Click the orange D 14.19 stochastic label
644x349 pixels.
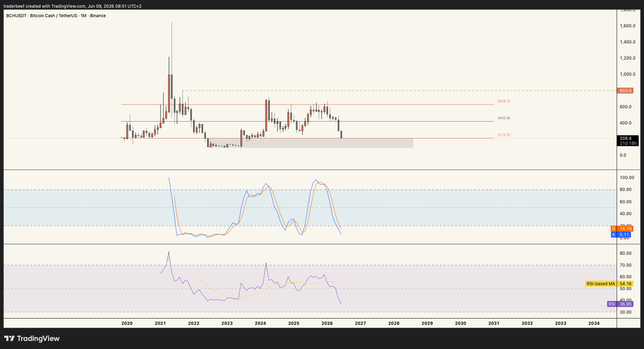(x=623, y=228)
